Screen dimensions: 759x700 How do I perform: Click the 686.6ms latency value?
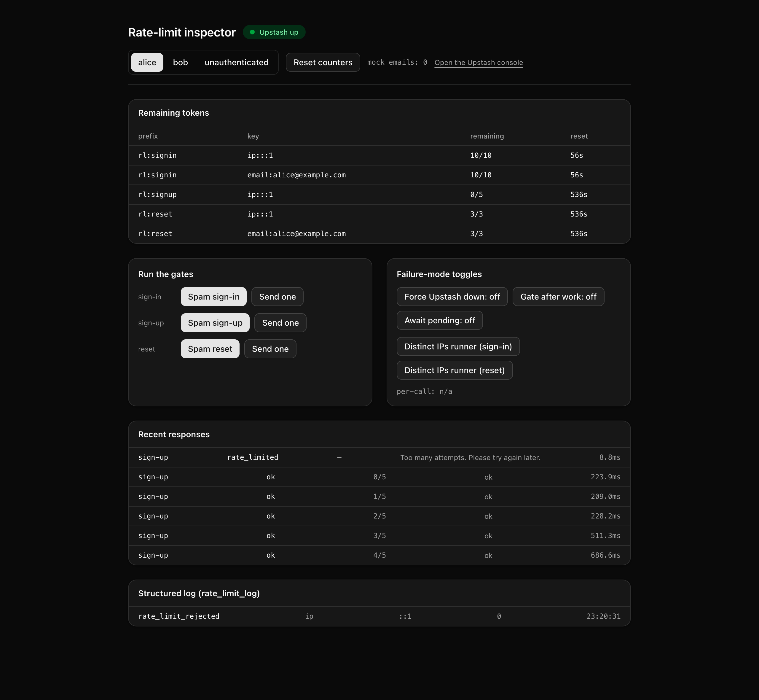click(605, 555)
